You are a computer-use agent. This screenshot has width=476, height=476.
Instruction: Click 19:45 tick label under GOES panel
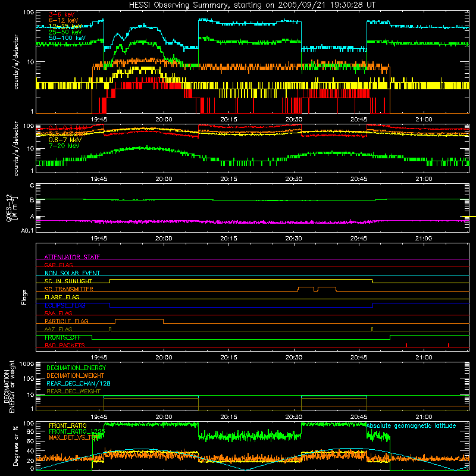[99, 239]
